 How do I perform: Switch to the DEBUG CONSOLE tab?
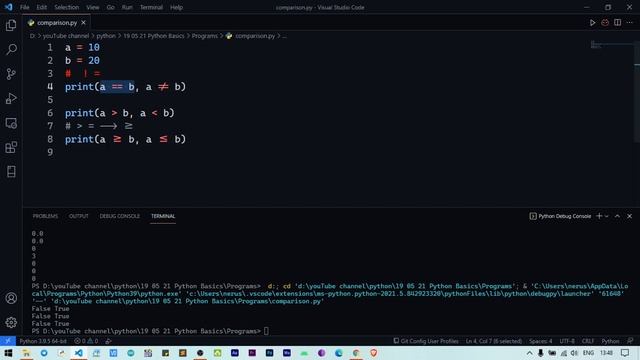(120, 216)
